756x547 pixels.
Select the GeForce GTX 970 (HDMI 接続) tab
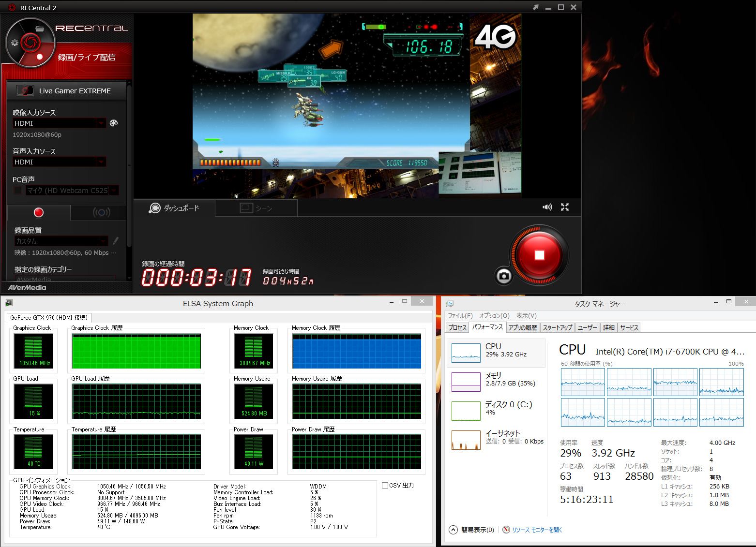click(x=49, y=318)
